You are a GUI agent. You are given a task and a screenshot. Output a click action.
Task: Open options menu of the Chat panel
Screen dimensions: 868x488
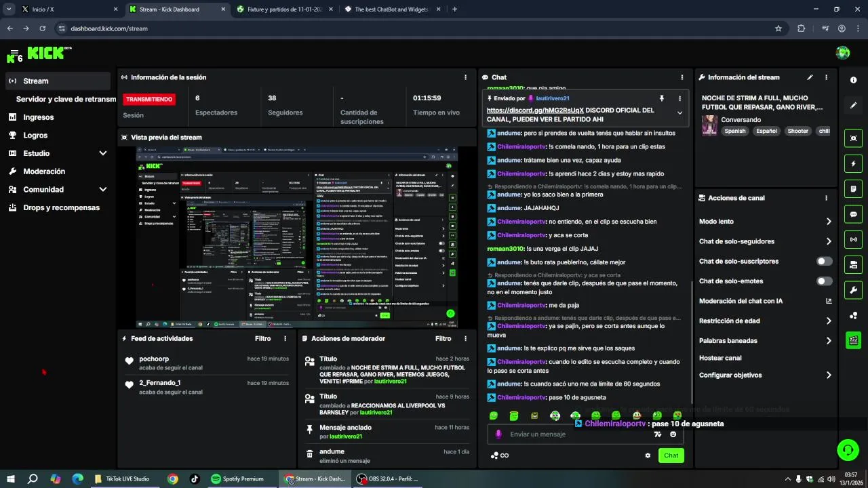[x=682, y=77]
